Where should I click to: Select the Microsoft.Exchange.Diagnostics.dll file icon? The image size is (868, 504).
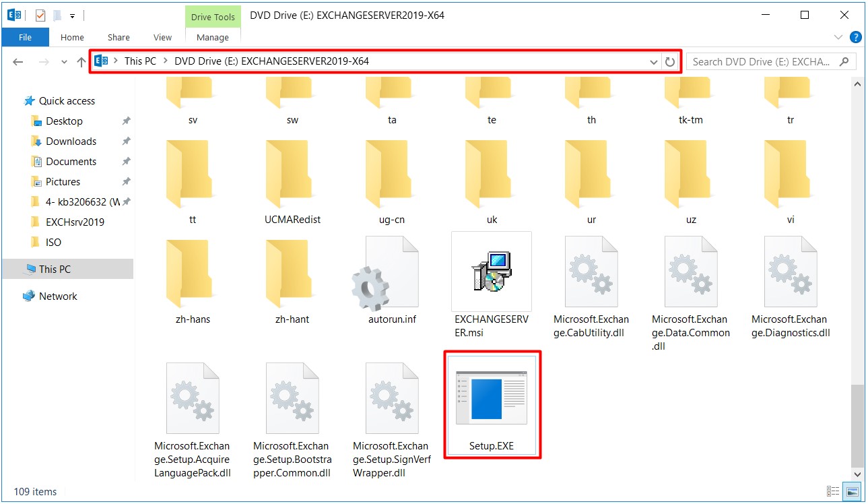790,272
